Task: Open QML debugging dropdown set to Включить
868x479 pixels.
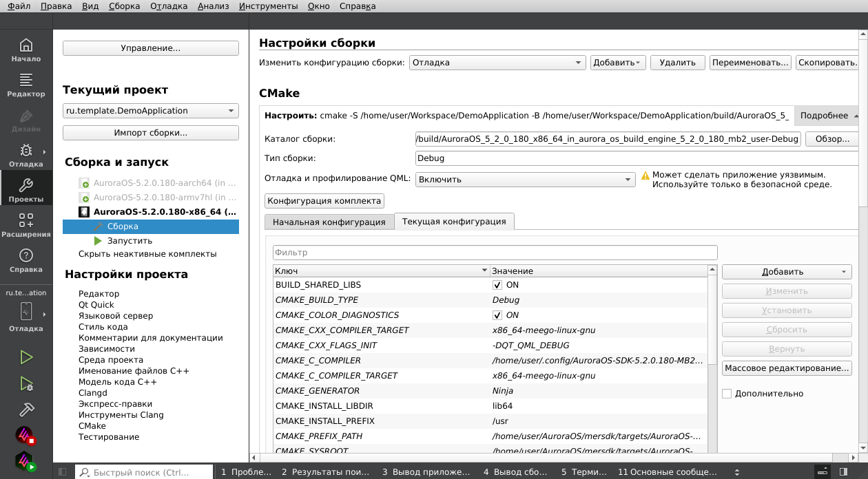Action: tap(525, 180)
